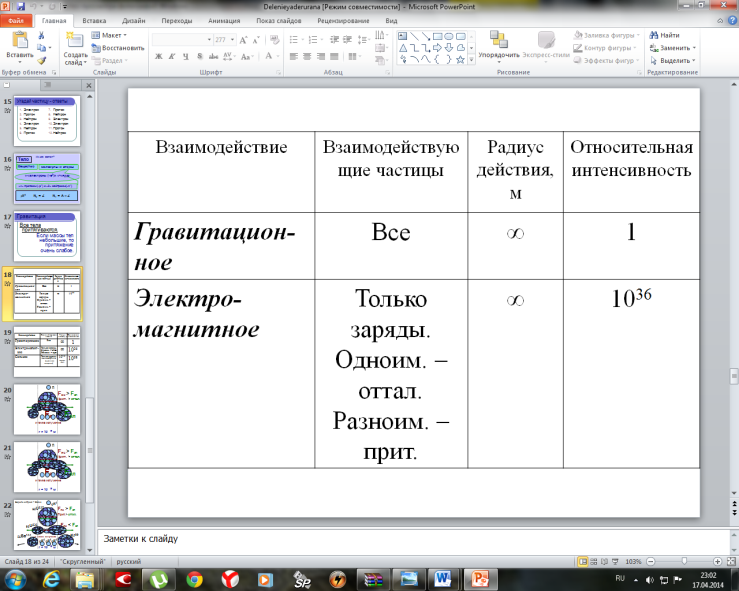
Task: Click the Format Painter brush icon
Action: (x=41, y=60)
